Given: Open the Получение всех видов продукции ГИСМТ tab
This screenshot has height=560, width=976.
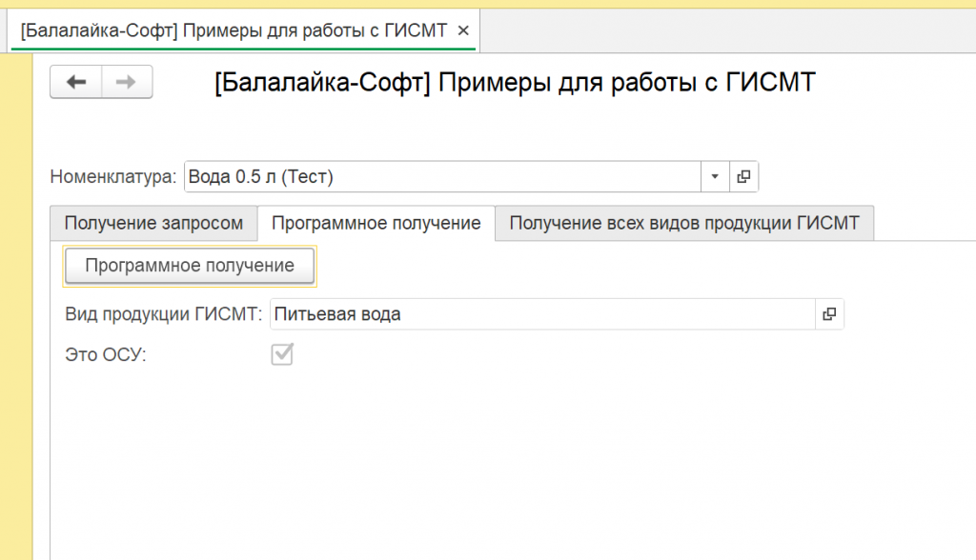Looking at the screenshot, I should [684, 224].
